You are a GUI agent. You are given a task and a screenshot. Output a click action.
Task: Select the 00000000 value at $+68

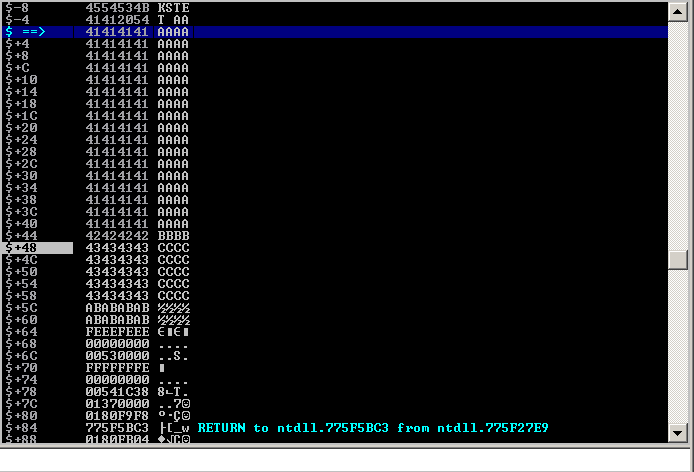[117, 344]
